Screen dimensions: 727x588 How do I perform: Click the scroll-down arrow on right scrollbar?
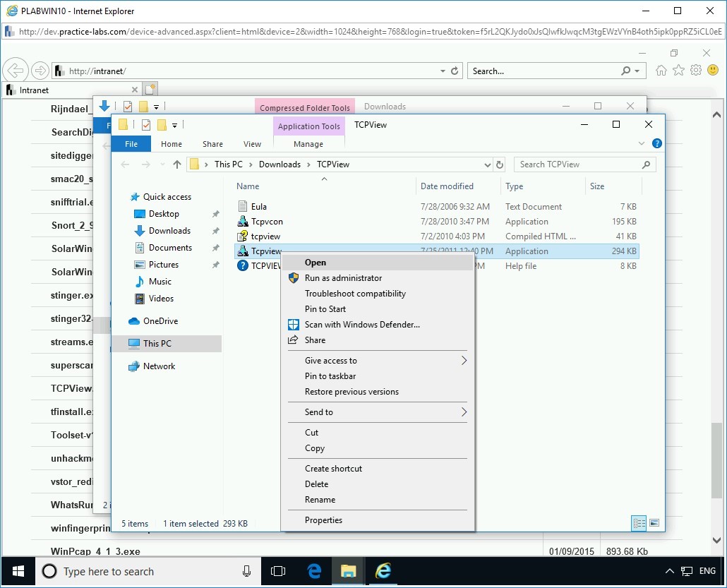pos(716,539)
